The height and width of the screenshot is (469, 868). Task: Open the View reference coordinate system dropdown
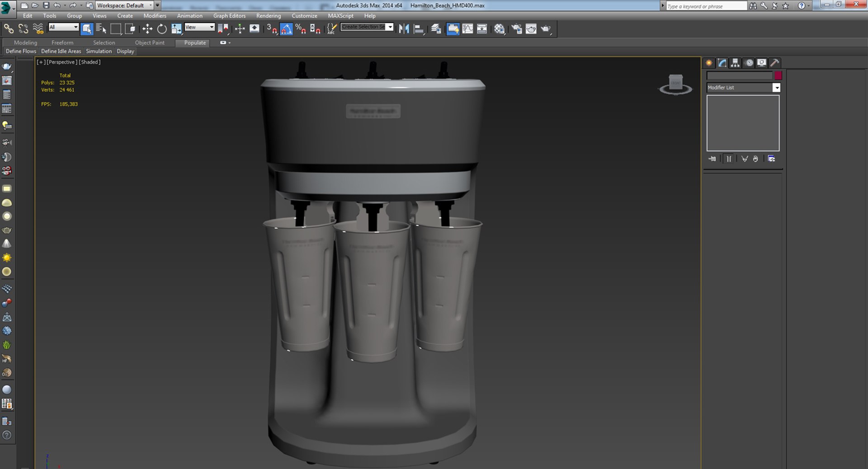pos(199,27)
